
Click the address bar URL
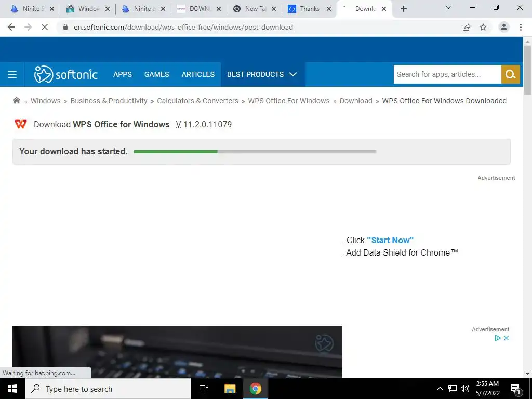(x=183, y=27)
